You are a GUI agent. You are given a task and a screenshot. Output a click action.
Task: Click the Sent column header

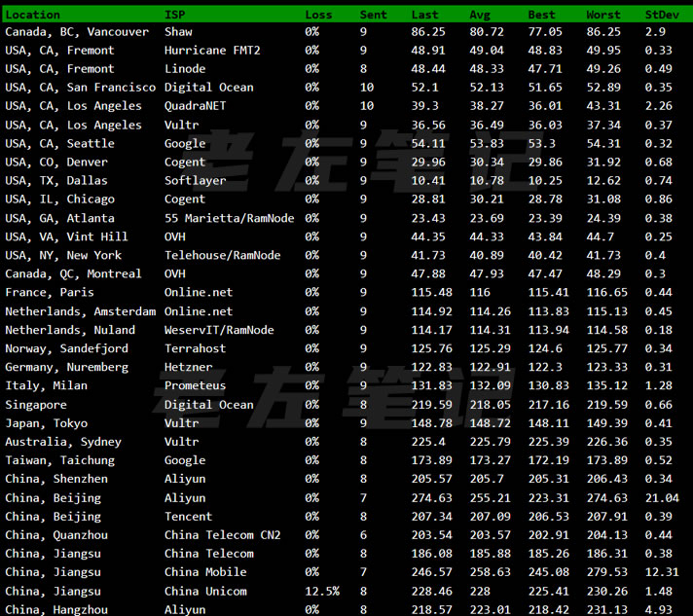(373, 15)
